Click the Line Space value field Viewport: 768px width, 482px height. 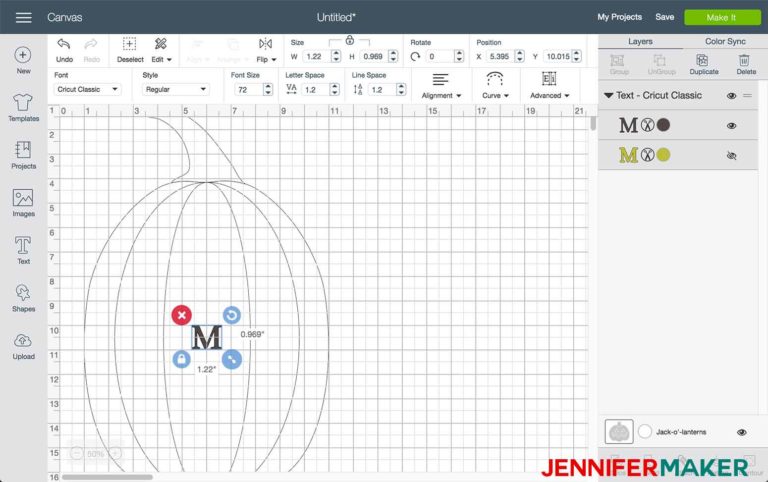click(382, 89)
